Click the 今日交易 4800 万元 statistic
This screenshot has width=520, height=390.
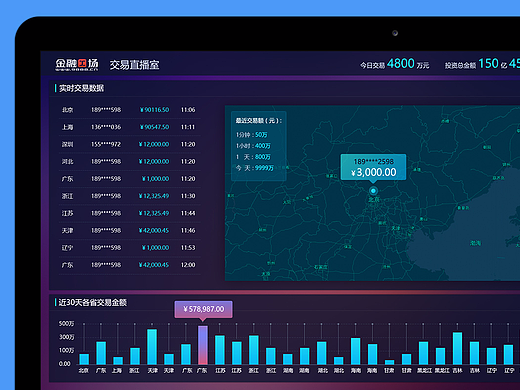point(394,64)
